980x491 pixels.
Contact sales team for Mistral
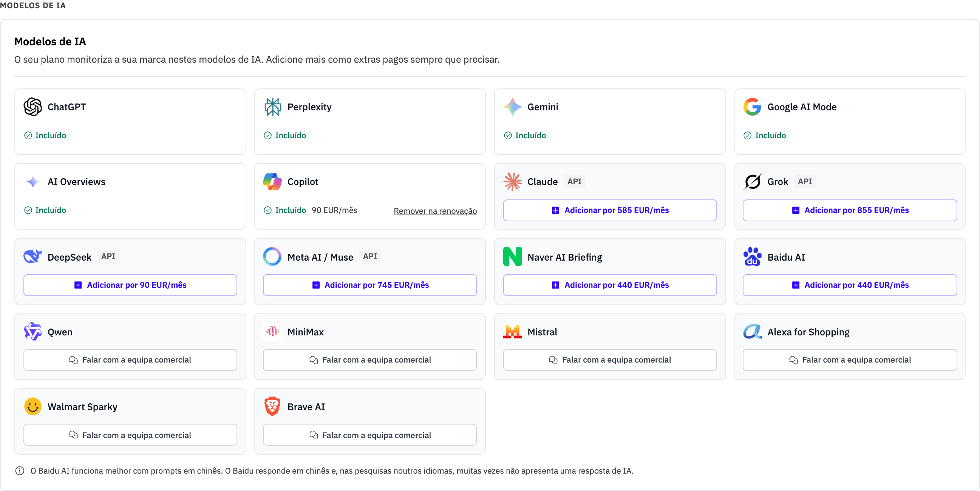click(610, 360)
